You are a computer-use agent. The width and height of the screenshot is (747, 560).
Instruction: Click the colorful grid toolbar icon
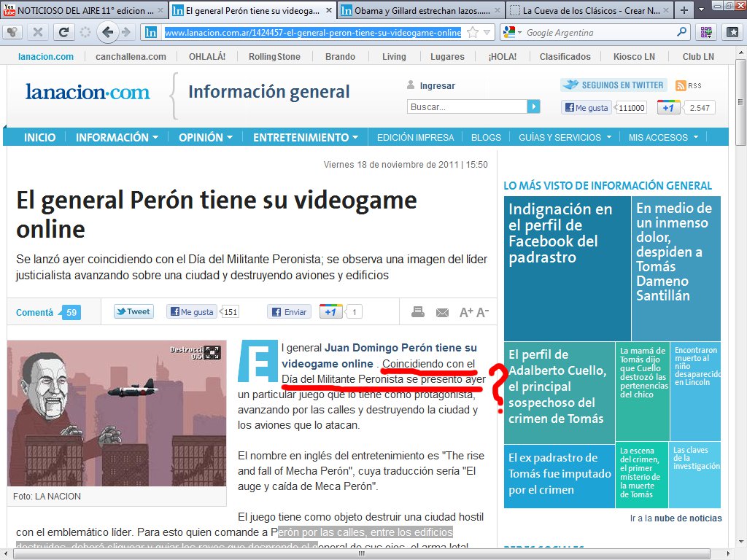click(706, 32)
